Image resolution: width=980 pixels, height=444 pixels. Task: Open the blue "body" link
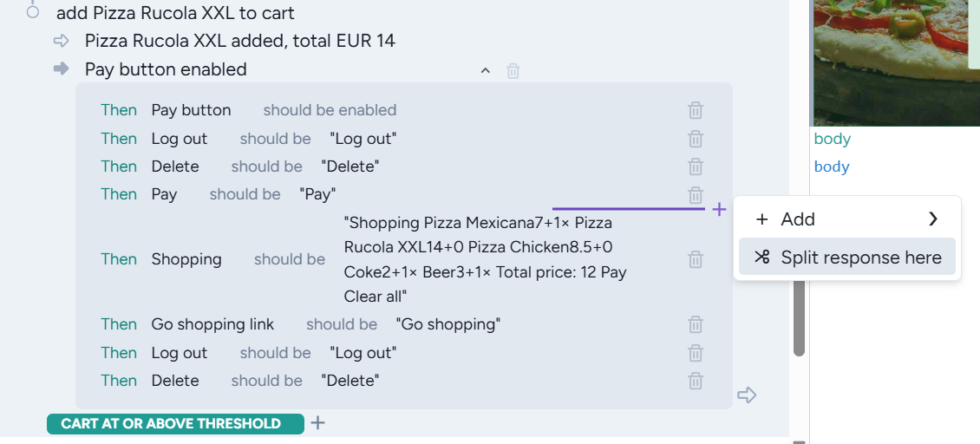pos(832,166)
